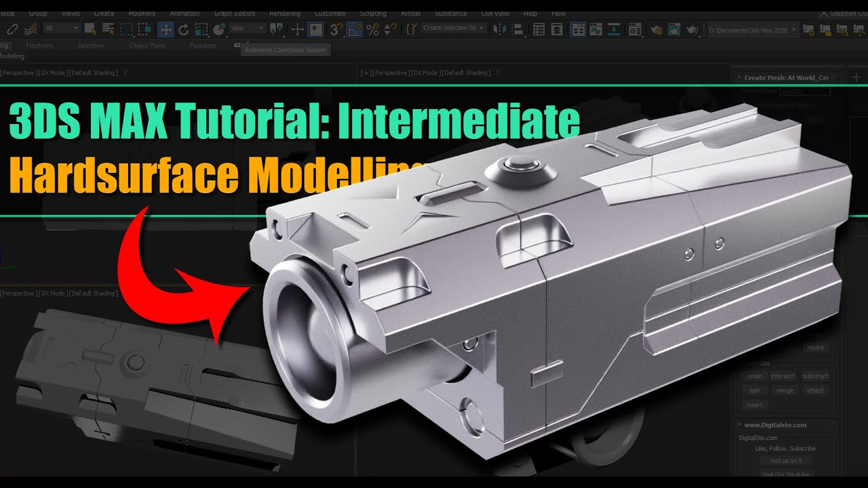Open the Rendered Frame Window icon
Image resolution: width=868 pixels, height=488 pixels.
(673, 29)
